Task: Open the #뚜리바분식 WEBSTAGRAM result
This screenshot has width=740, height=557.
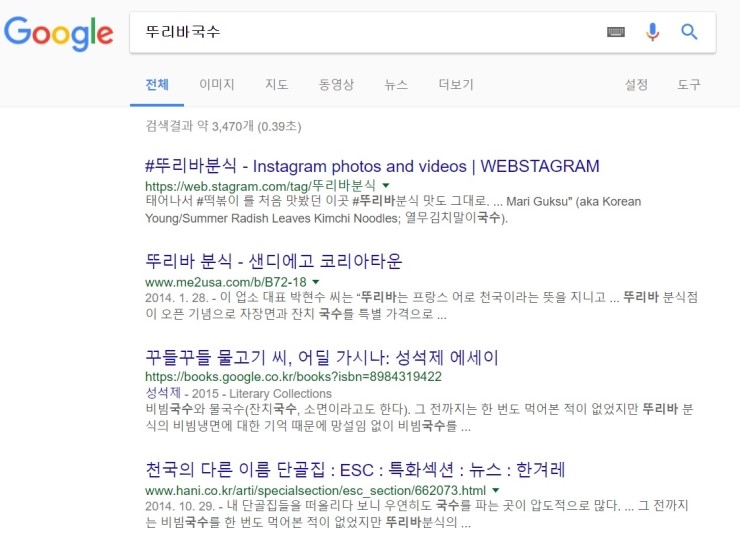Action: click(x=372, y=166)
